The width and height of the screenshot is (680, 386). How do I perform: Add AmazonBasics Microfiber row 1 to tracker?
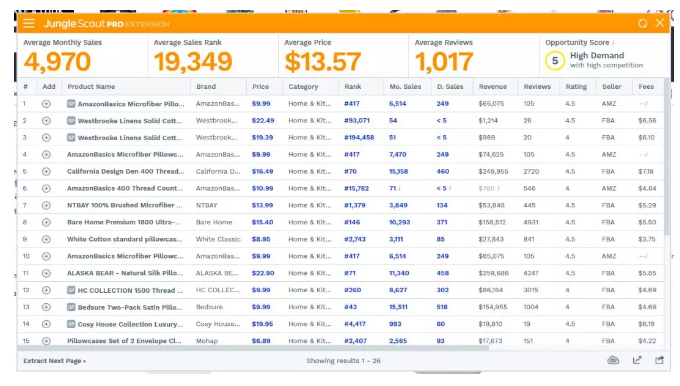pyautogui.click(x=46, y=104)
